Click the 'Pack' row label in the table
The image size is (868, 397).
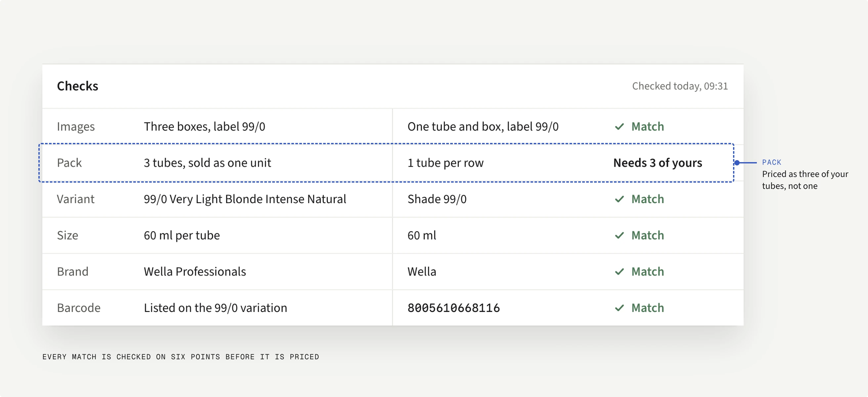(x=69, y=163)
